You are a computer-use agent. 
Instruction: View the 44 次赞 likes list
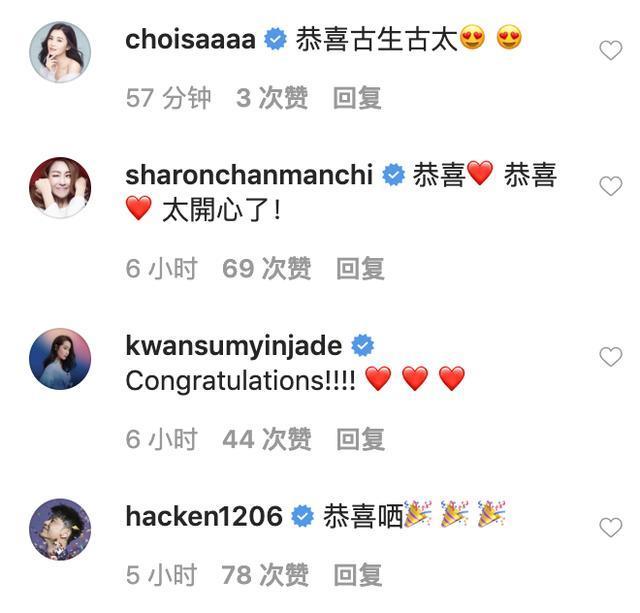click(267, 439)
